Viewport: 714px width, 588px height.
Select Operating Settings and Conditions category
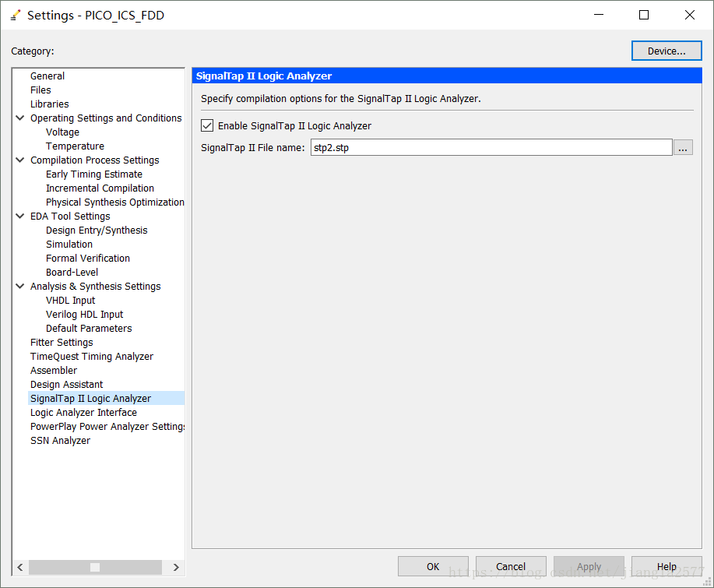tap(106, 118)
